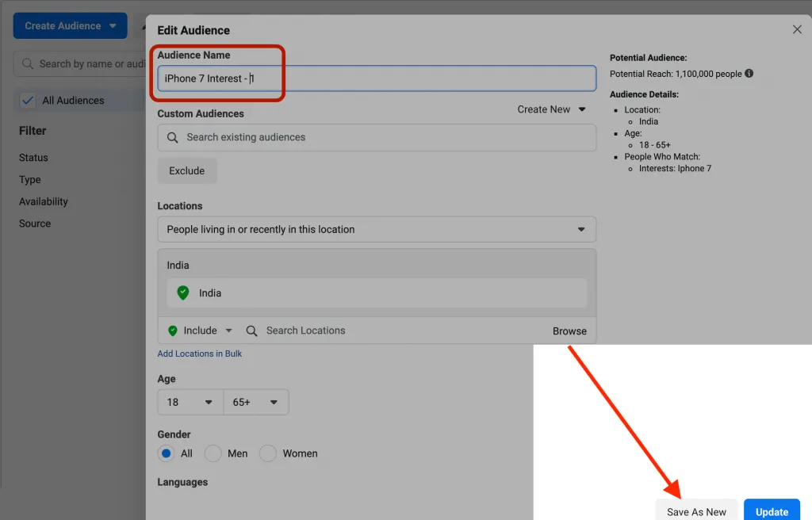Open the Type filter

(30, 180)
